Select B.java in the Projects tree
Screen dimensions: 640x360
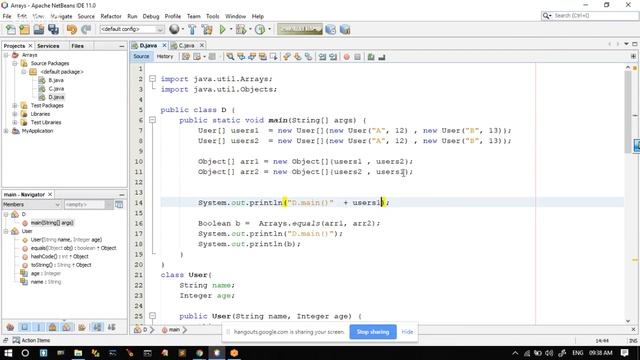coord(56,80)
